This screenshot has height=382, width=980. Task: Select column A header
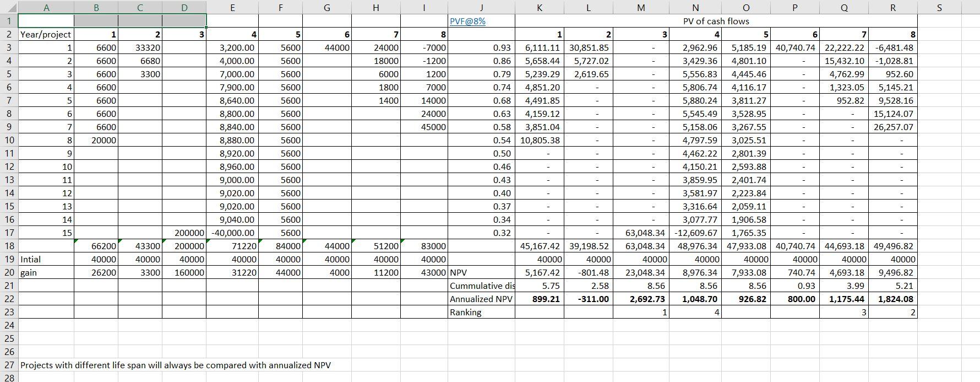(x=46, y=7)
